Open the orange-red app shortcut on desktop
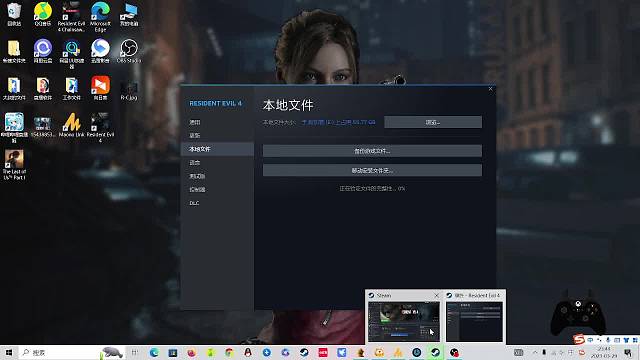This screenshot has height=360, width=640. (100, 88)
